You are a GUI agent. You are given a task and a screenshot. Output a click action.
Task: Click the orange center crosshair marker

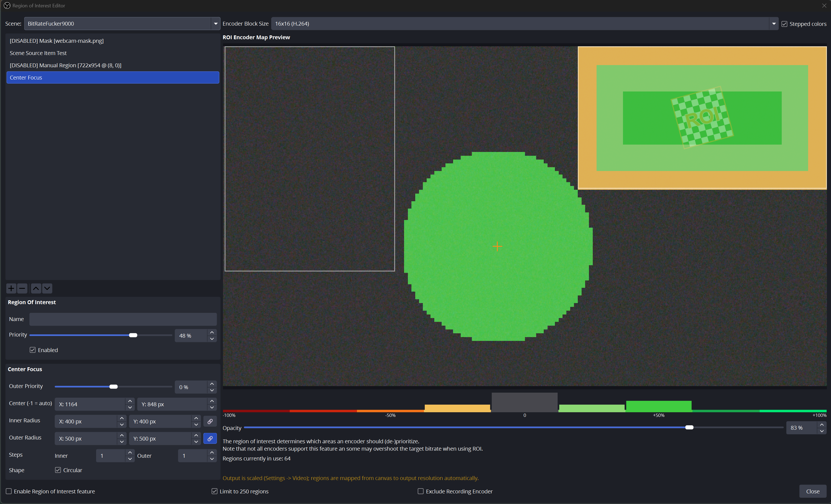click(497, 246)
